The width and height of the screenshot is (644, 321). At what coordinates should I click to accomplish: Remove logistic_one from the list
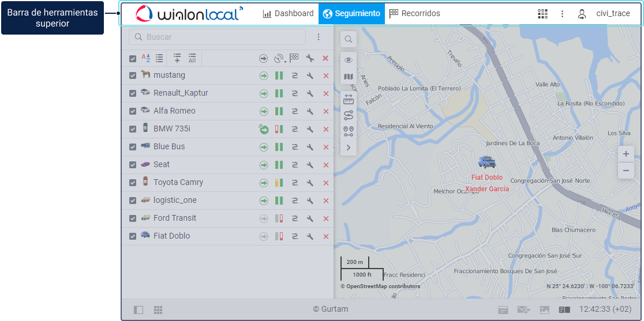click(x=326, y=201)
